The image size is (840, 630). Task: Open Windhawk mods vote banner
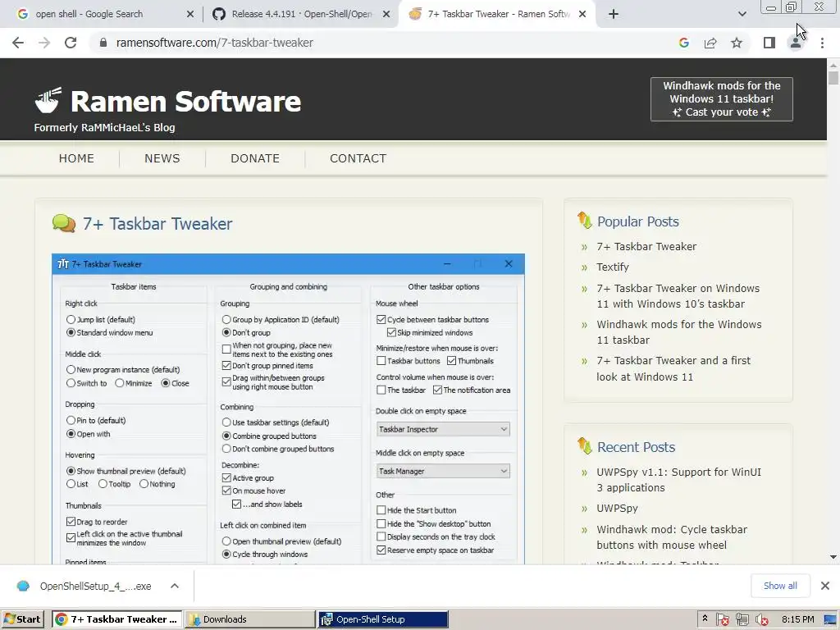click(x=722, y=99)
